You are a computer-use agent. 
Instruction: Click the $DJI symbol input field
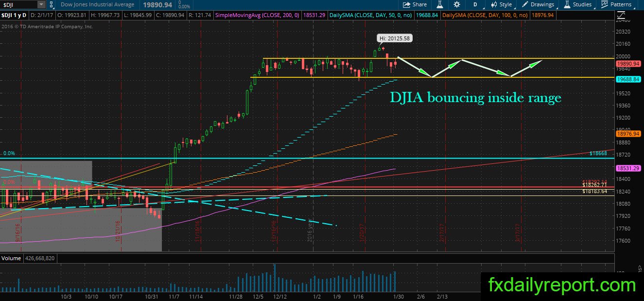[x=18, y=4]
